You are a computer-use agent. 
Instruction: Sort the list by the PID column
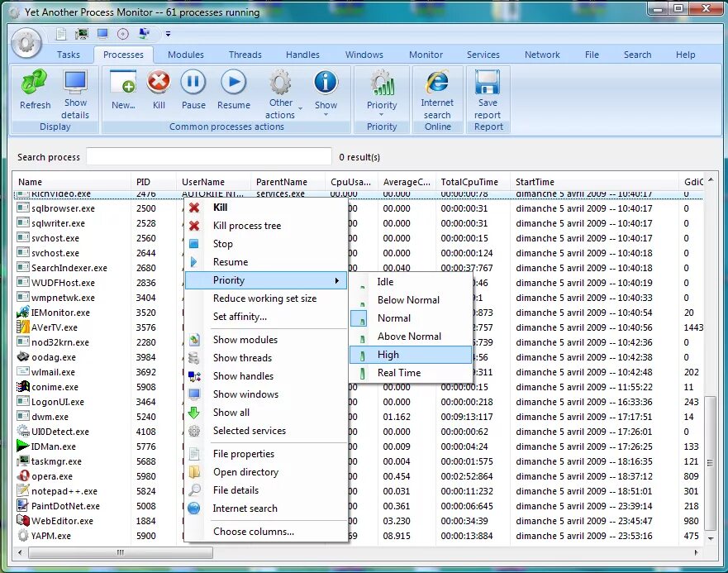153,182
